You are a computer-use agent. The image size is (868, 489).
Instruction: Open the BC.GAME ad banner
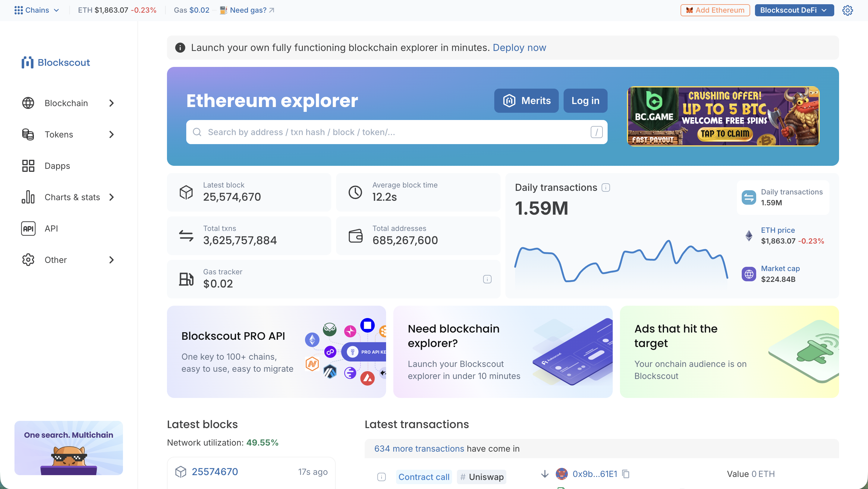723,116
